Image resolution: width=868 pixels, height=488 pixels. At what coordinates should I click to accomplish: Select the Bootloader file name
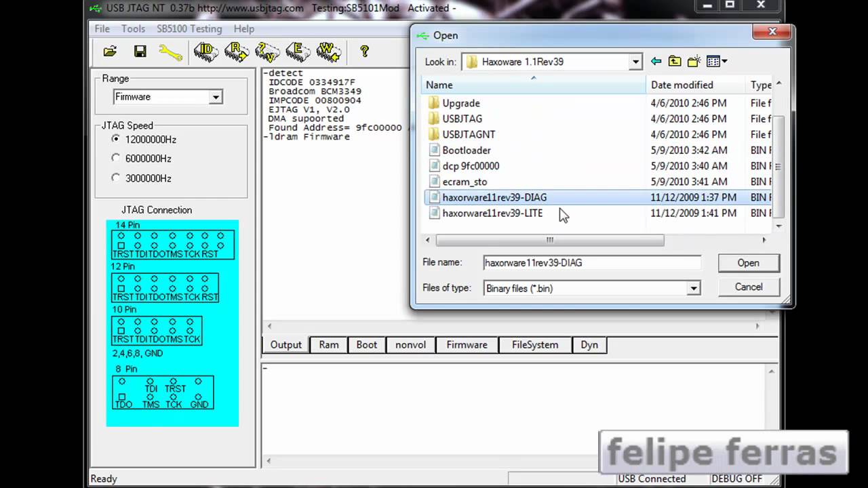pyautogui.click(x=467, y=150)
